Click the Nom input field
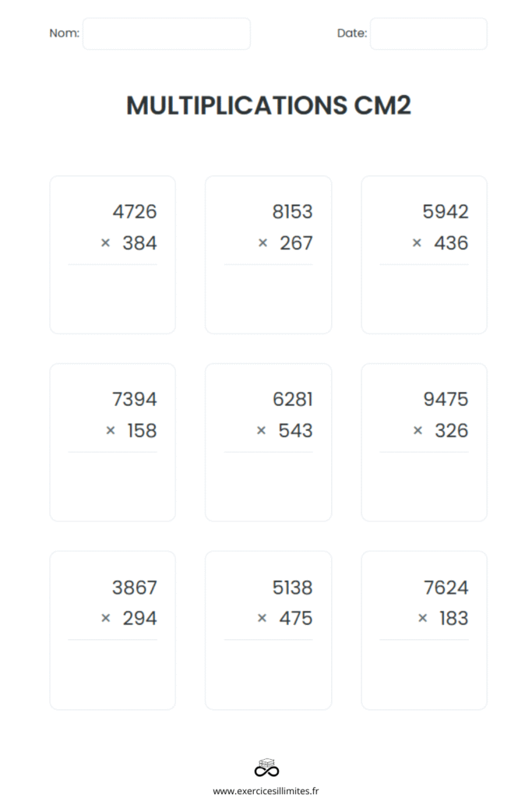 point(167,34)
